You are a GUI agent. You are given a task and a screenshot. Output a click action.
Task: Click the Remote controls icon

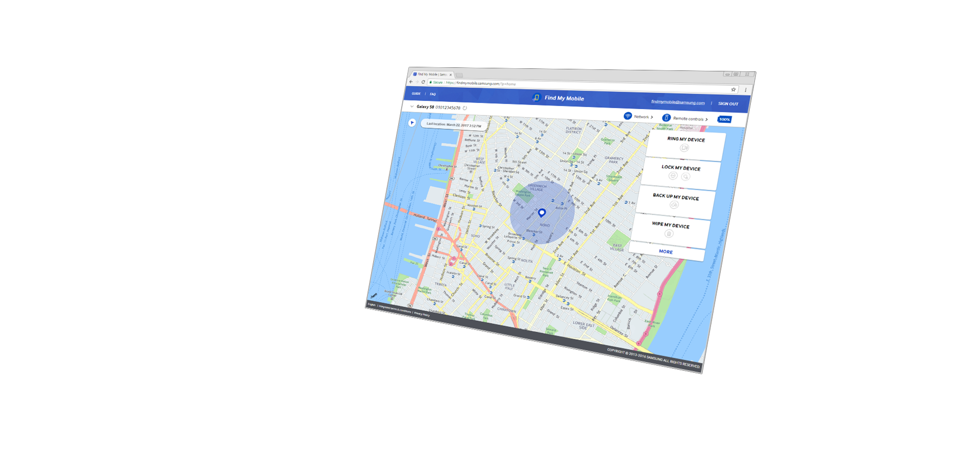pyautogui.click(x=666, y=118)
